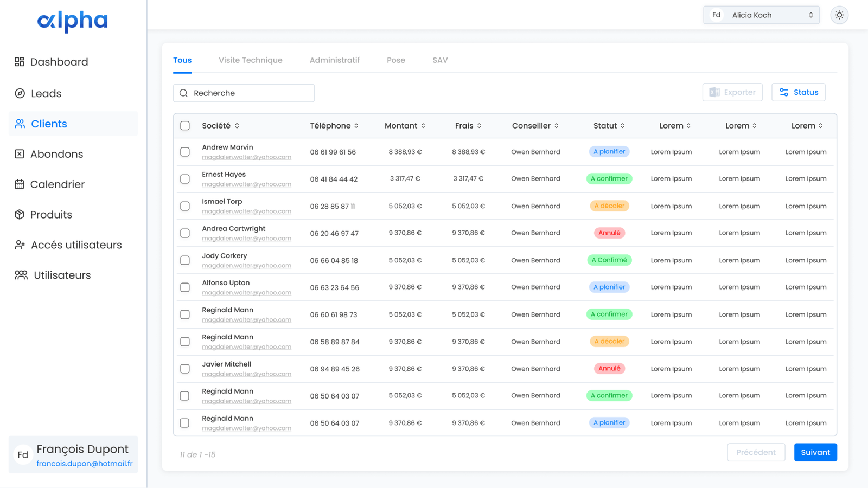Open the Utilisateurs section

[61, 275]
